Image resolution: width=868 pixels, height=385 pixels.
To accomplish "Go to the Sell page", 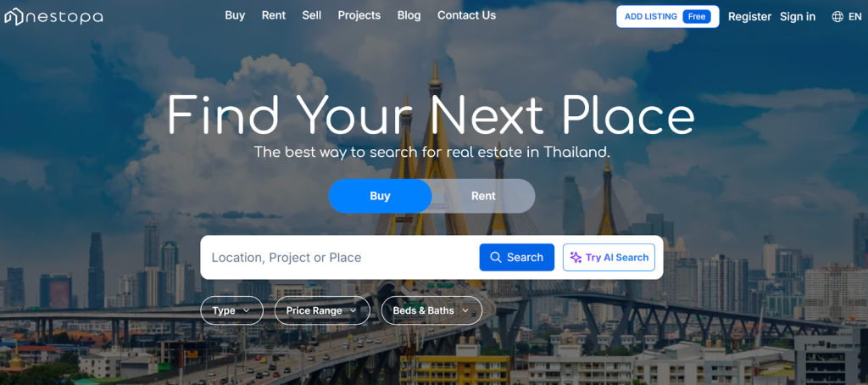I will click(x=312, y=15).
